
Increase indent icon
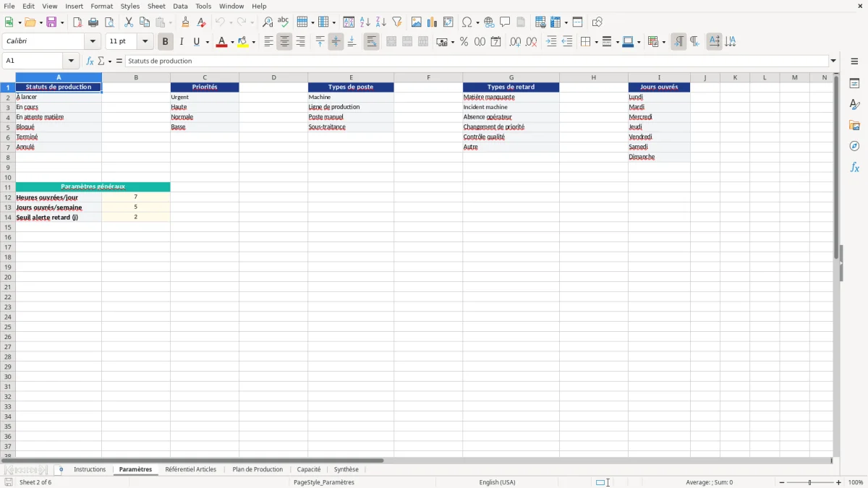[551, 42]
